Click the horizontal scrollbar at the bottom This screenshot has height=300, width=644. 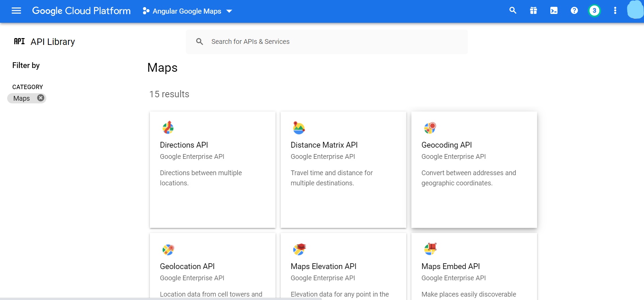click(161, 299)
